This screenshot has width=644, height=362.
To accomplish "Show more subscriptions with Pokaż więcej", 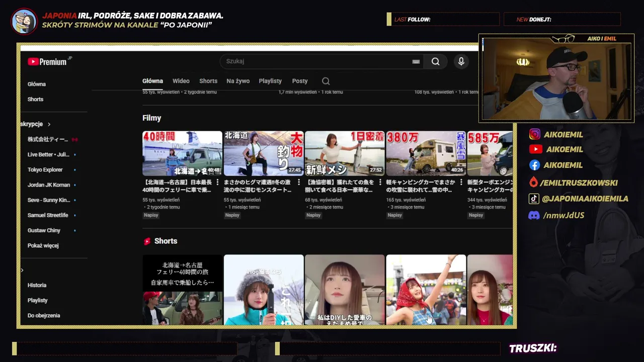I will (43, 245).
